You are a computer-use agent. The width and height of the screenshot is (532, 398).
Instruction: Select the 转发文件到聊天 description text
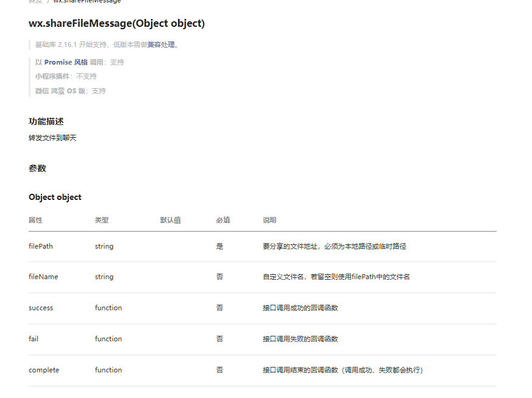pos(52,138)
